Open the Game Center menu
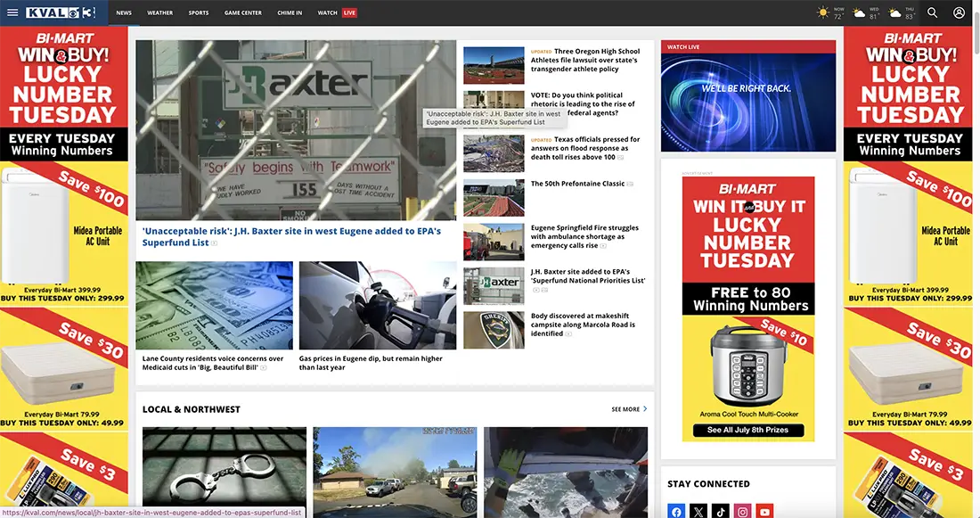 243,12
